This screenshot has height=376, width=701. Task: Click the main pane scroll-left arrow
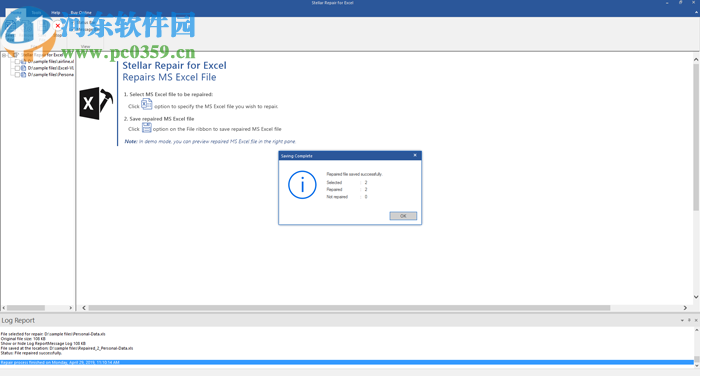click(84, 308)
